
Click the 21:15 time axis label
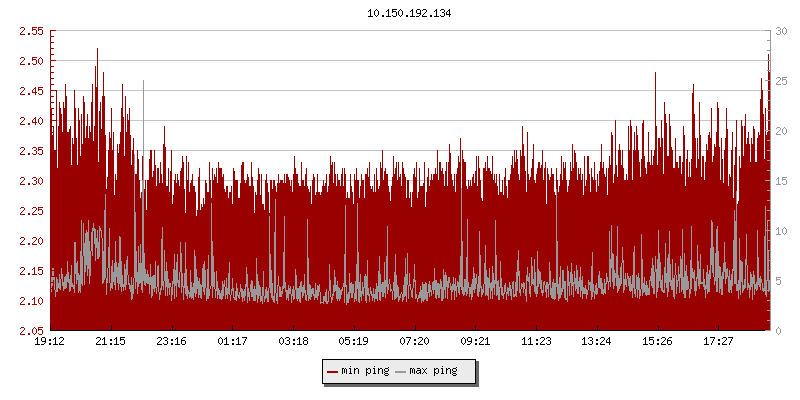tap(111, 341)
